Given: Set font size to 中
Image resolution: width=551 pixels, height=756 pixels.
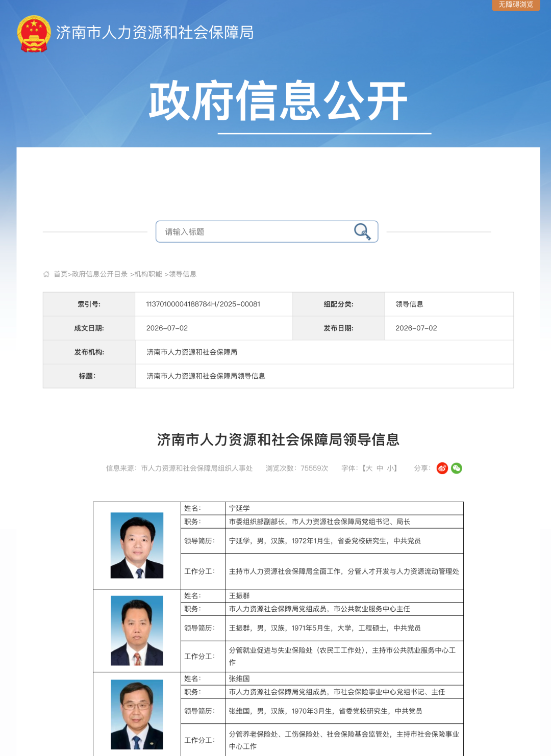Looking at the screenshot, I should click(x=380, y=468).
